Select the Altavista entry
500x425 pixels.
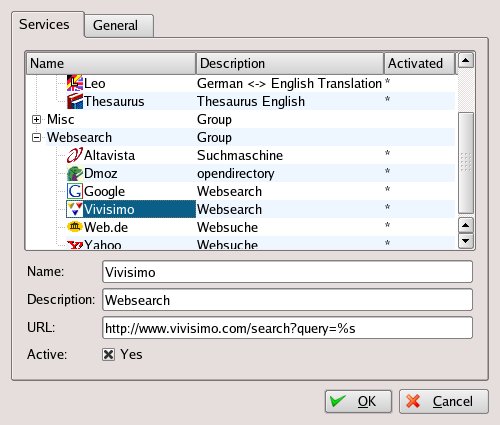[109, 155]
